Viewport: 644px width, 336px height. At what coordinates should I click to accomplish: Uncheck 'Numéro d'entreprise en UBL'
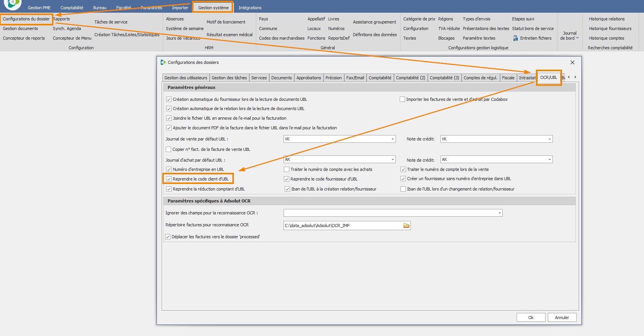click(x=169, y=169)
